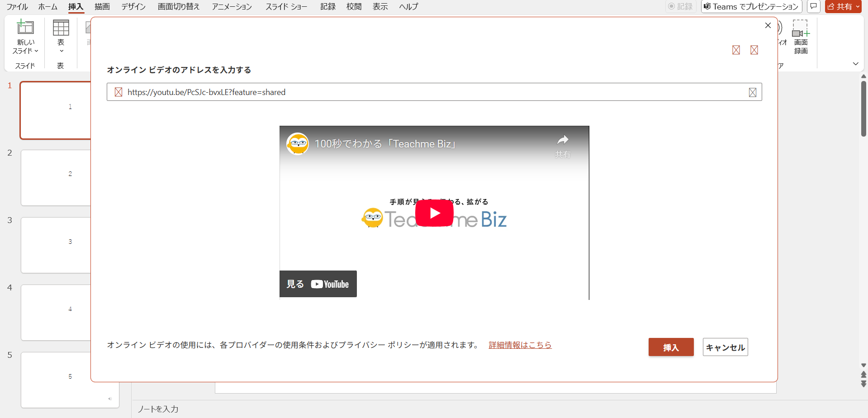
Task: Select slide 1 thumbnail
Action: point(56,110)
